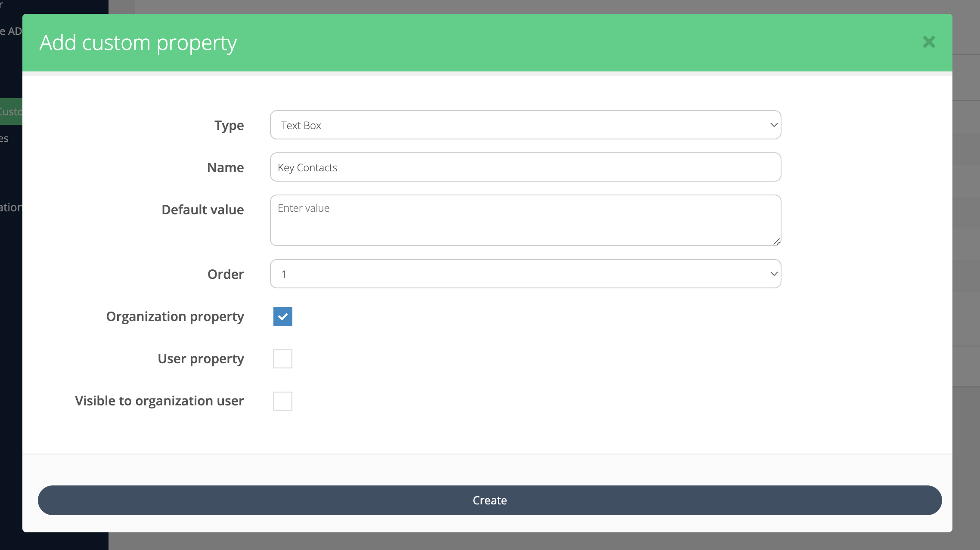Grab the Default value textarea resize handle
Screen dimensions: 980x550
[776, 242]
